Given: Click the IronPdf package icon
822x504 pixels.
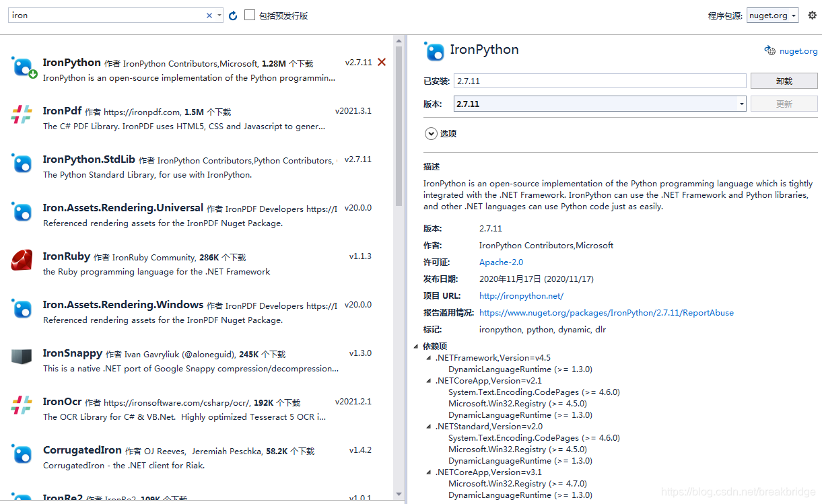Looking at the screenshot, I should pos(22,115).
